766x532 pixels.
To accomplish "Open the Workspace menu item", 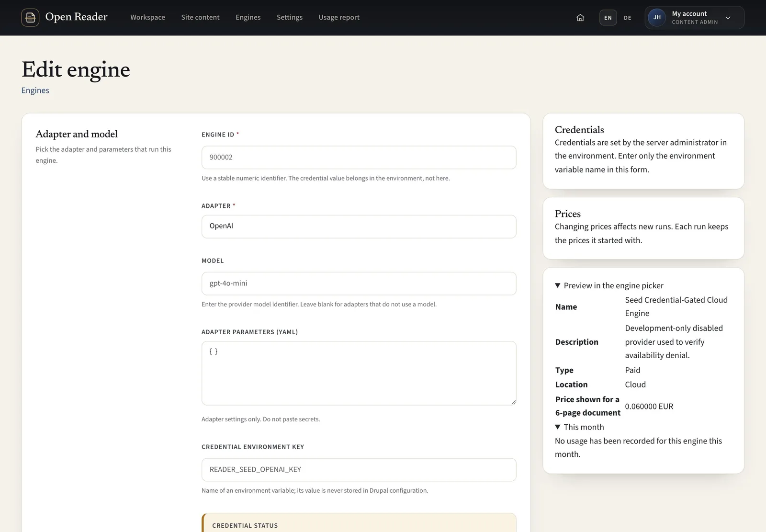I will click(147, 17).
